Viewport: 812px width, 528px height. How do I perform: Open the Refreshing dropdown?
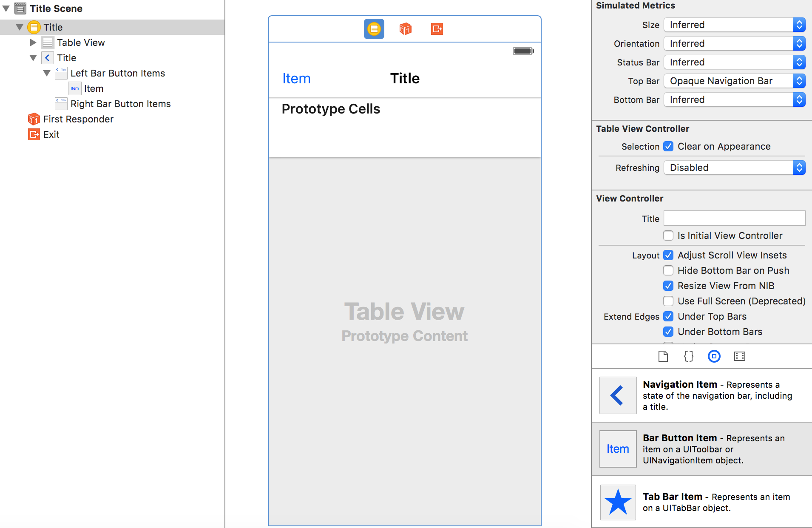click(734, 167)
